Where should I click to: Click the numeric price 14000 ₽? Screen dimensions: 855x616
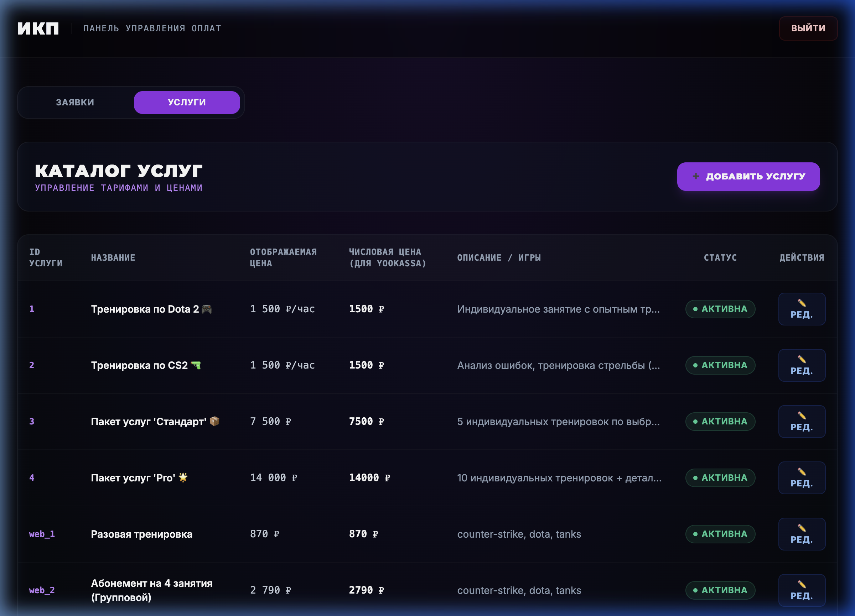pyautogui.click(x=369, y=477)
